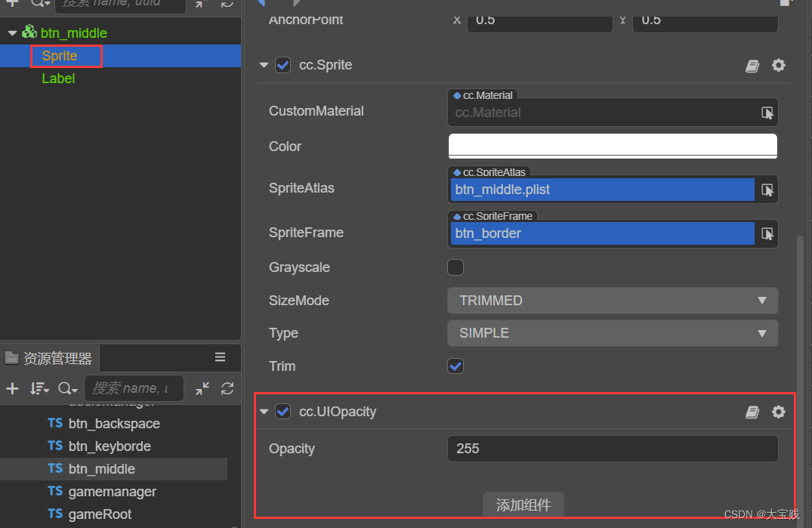812x528 pixels.
Task: Collapse all items in asset manager
Action: pos(202,388)
